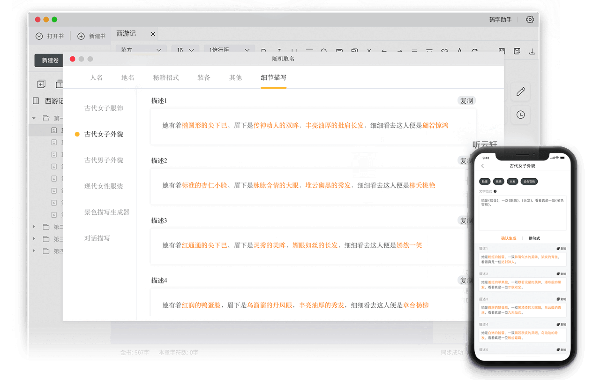Click the pencil edit icon on right panel
Viewport: 600px width, 380px height.
[x=520, y=91]
